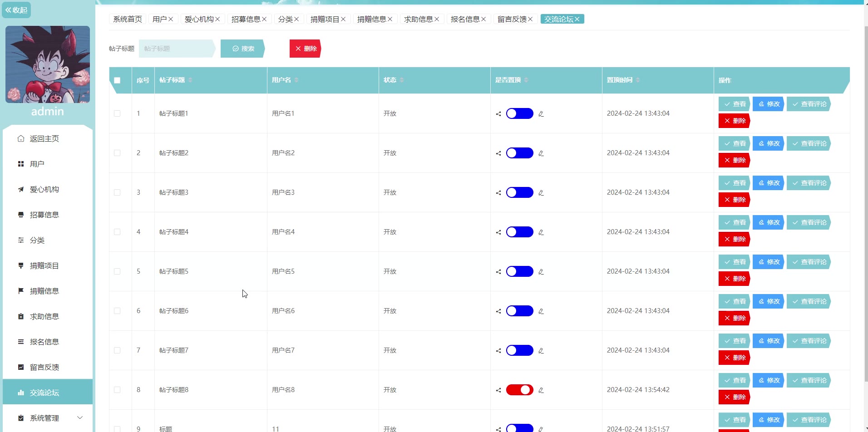Sort the table by 置顶时间
868x432 pixels.
(638, 80)
